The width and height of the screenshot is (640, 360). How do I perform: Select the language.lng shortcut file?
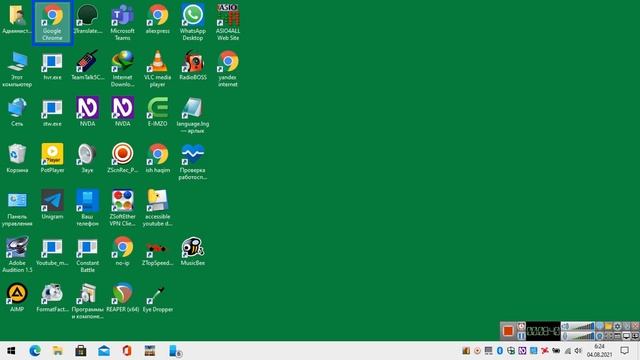pos(193,115)
